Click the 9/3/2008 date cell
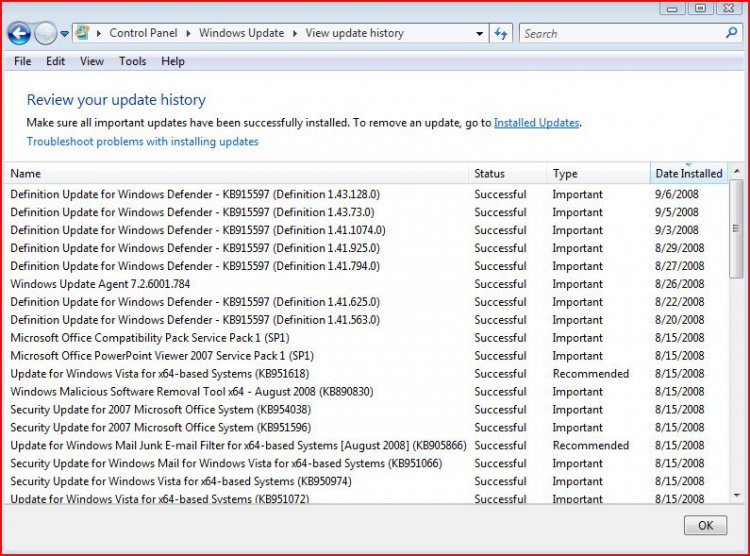 pyautogui.click(x=677, y=230)
